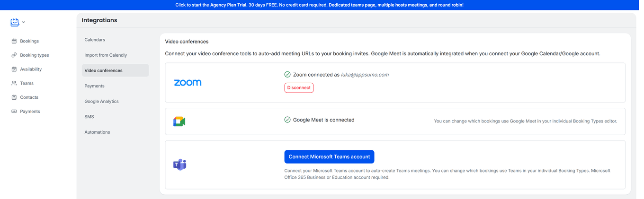The width and height of the screenshot is (644, 199).
Task: Click the Zoom logo
Action: 188,83
